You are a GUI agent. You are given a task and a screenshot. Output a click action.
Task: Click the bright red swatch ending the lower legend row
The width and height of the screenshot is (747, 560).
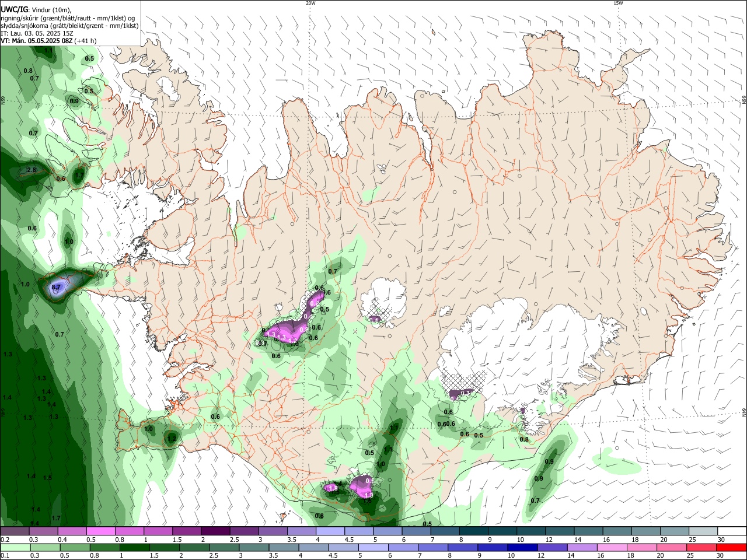click(731, 548)
